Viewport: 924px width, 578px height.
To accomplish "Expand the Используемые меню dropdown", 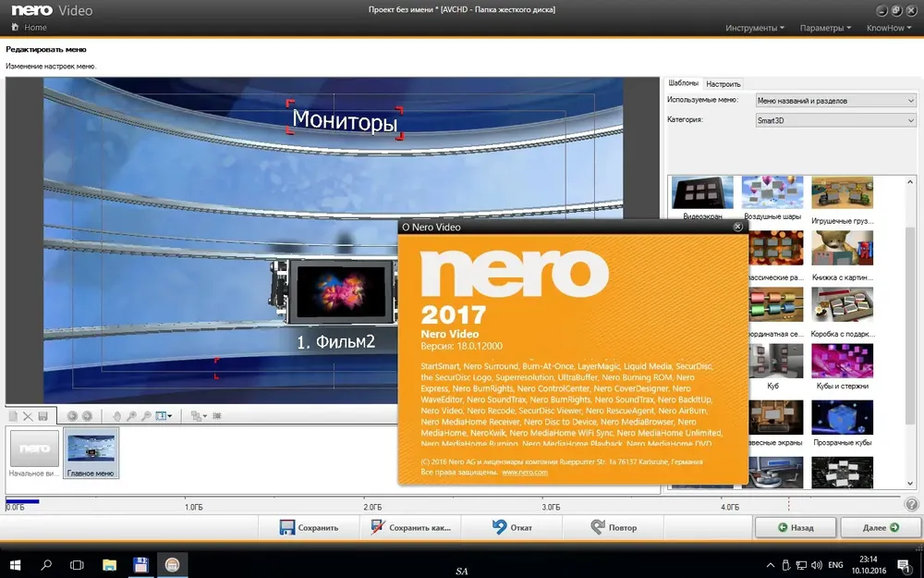I will (835, 100).
